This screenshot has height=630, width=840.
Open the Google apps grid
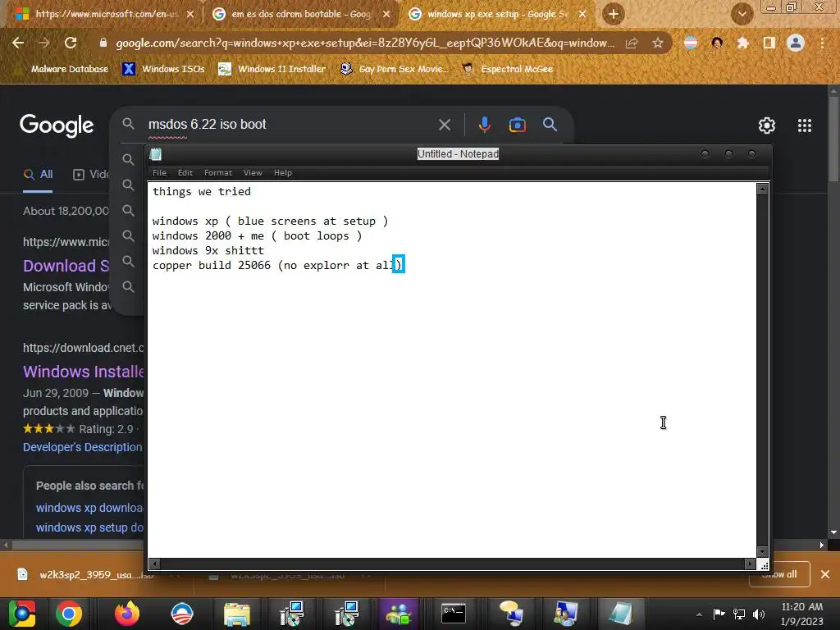(x=805, y=126)
